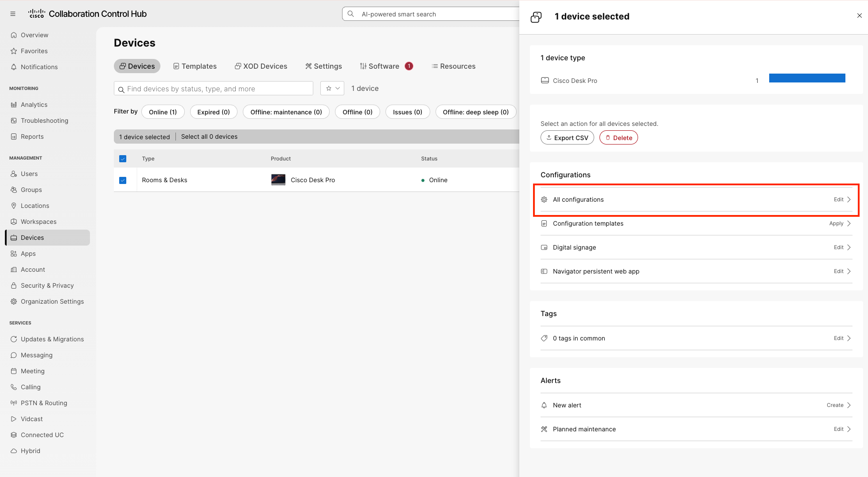868x477 pixels.
Task: Close the device selected panel
Action: [x=859, y=16]
